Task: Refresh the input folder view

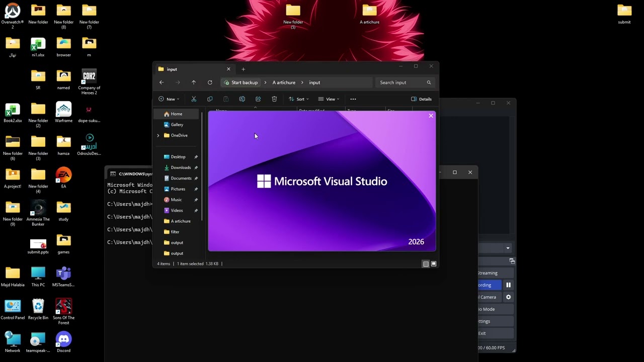Action: click(x=210, y=82)
